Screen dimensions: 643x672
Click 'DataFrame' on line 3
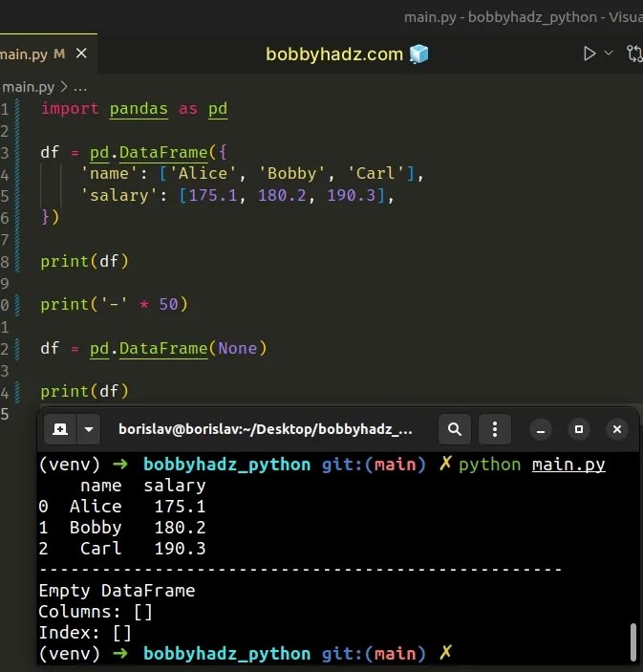coord(163,153)
